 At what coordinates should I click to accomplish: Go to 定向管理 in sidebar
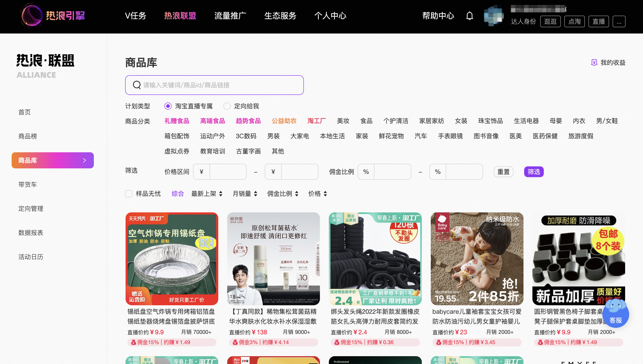tap(31, 209)
